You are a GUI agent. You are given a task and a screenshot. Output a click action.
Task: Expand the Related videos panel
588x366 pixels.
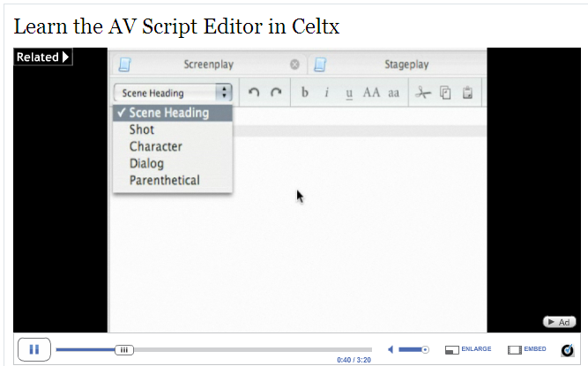pos(42,57)
